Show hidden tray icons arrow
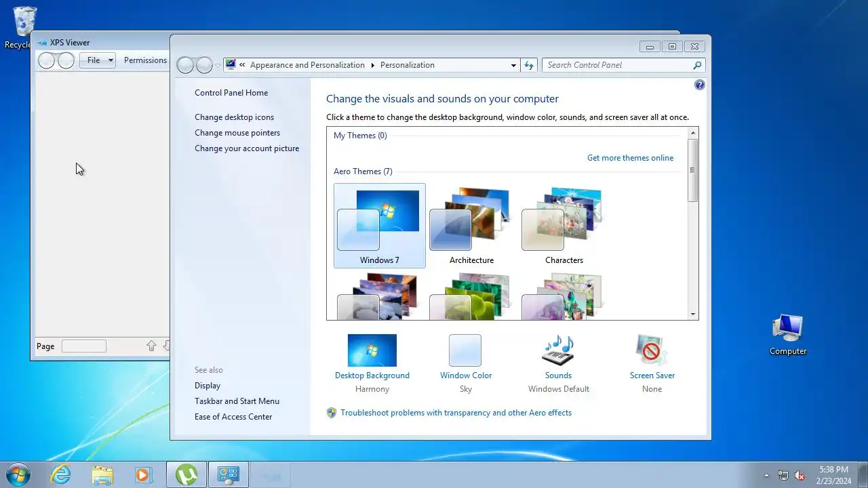The width and height of the screenshot is (868, 488). point(767,476)
